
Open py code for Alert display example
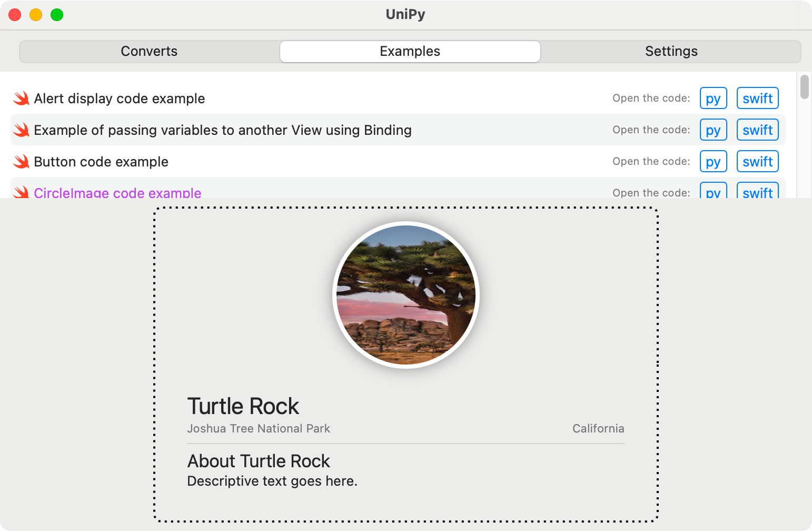pyautogui.click(x=713, y=99)
